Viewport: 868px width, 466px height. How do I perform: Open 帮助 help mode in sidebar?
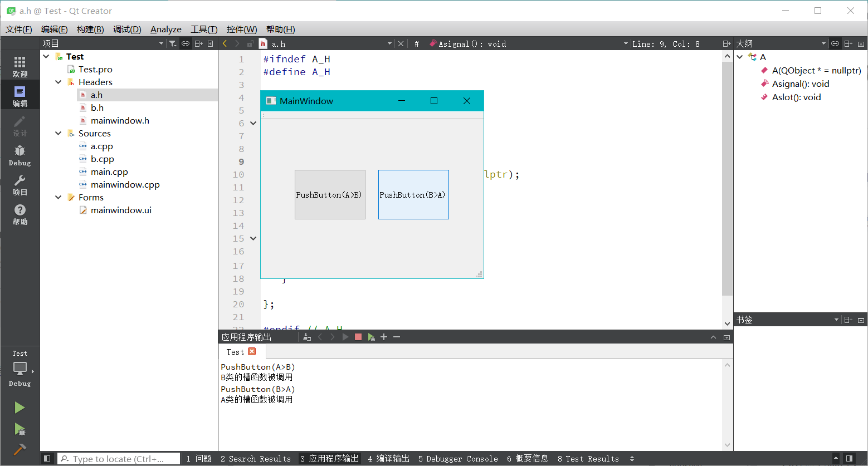coord(20,214)
